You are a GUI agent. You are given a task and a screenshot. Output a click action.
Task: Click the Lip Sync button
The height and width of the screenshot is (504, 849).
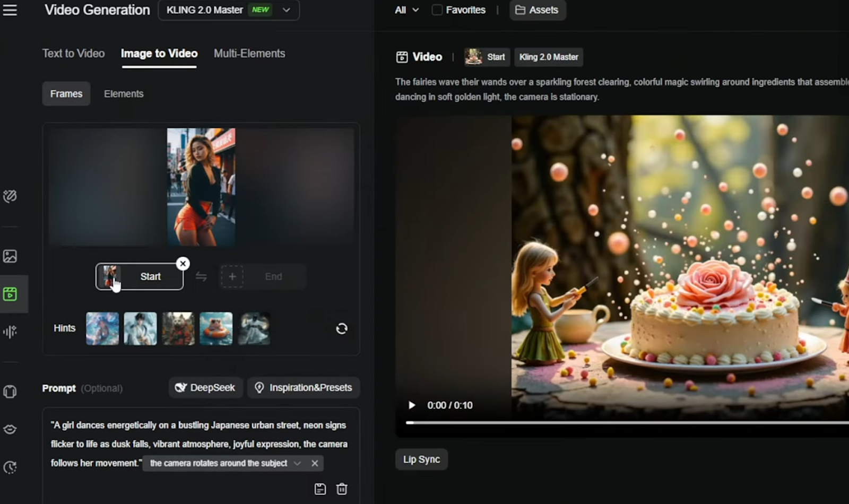[x=421, y=459]
